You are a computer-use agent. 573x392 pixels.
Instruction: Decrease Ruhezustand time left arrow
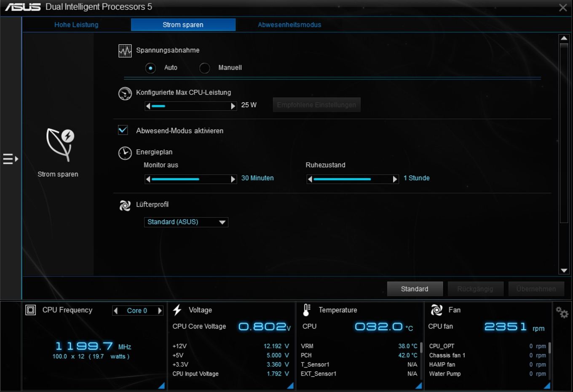(310, 179)
